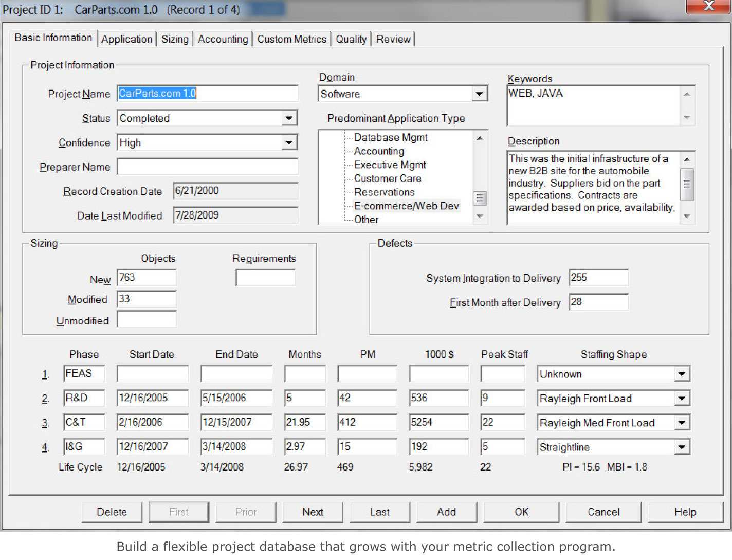The image size is (732, 560).
Task: Open the Quality tab
Action: coord(351,39)
